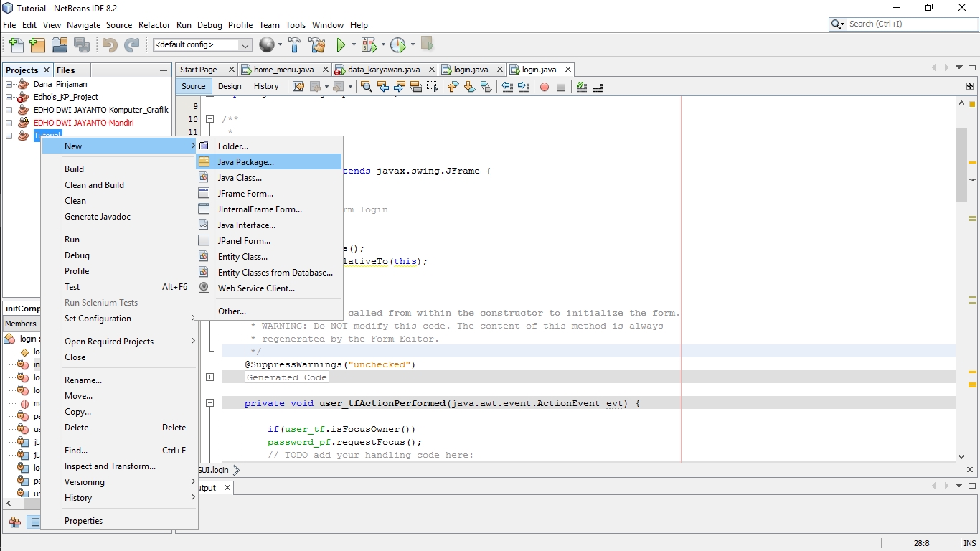Open the Run Project dropdown arrow

(352, 44)
